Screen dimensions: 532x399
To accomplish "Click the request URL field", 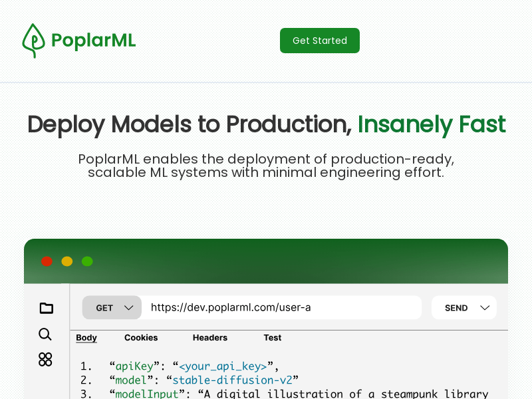I will click(x=281, y=307).
